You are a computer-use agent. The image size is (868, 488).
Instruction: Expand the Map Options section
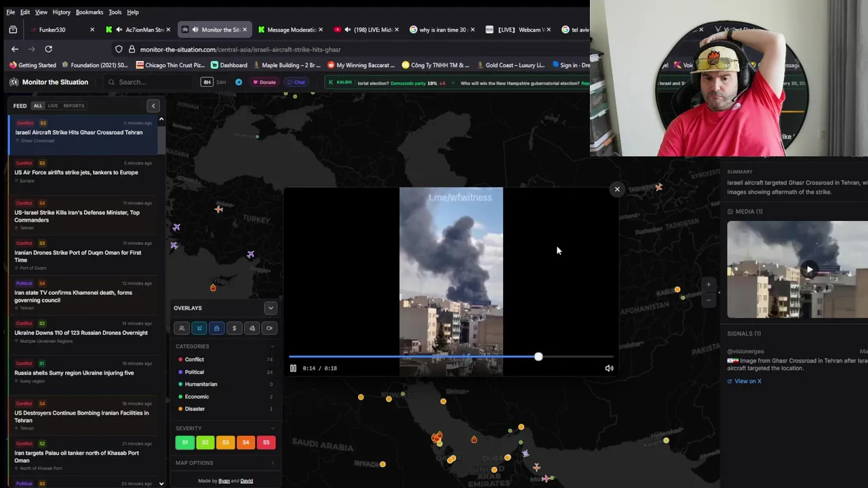pos(225,463)
